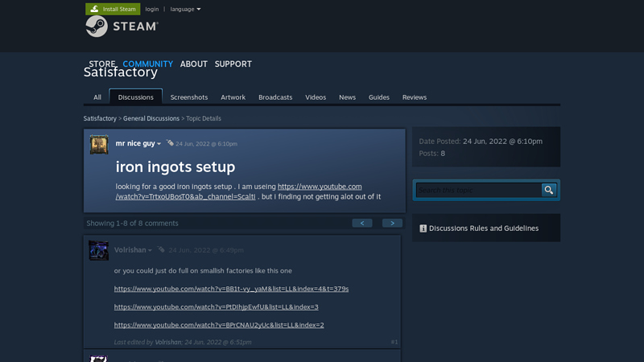Click the Install Steam download button
This screenshot has width=644, height=362.
point(113,9)
